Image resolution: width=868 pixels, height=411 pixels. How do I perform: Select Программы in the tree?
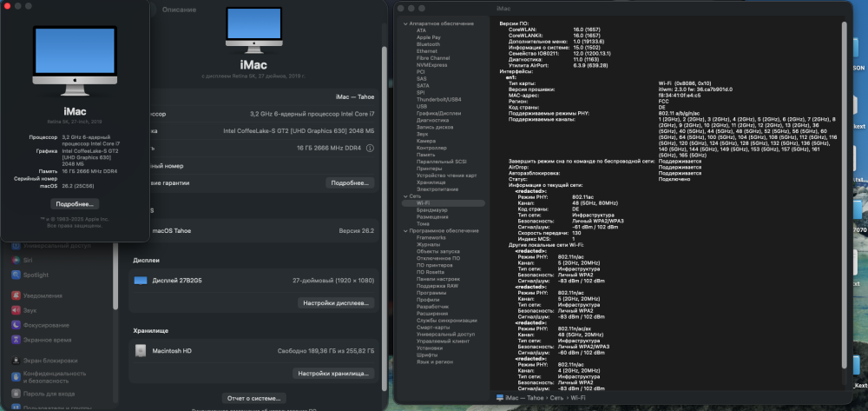point(431,293)
